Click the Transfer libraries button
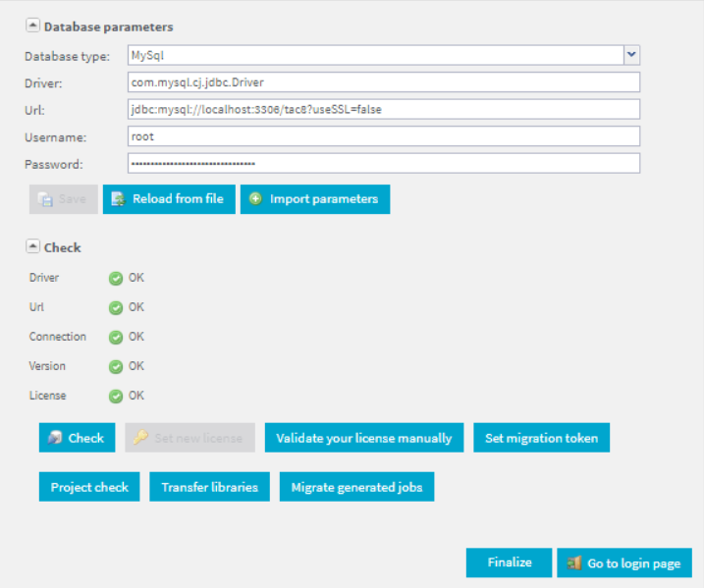The width and height of the screenshot is (704, 588). click(210, 487)
